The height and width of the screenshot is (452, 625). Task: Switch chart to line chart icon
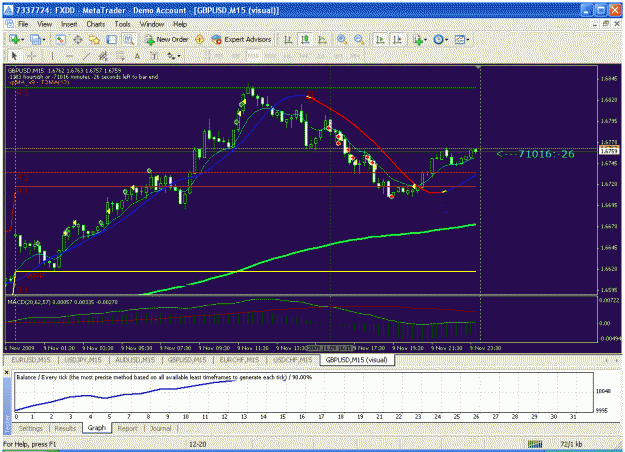[x=322, y=39]
